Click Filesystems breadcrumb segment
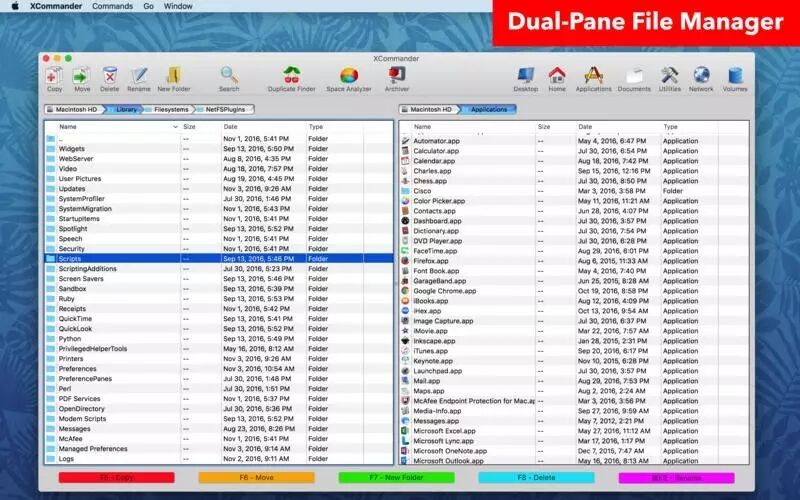This screenshot has width=800, height=500. click(x=169, y=109)
